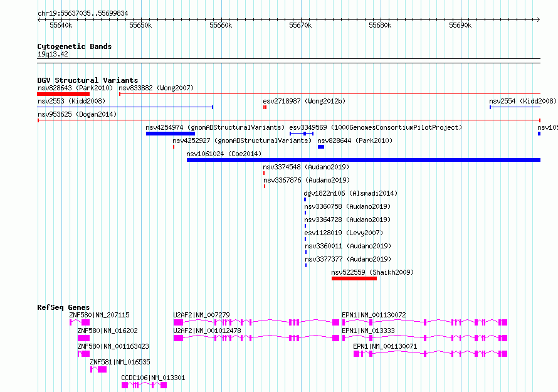This screenshot has width=558, height=392.
Task: Open ZNF581|NM_016535 gene label
Action: point(120,362)
